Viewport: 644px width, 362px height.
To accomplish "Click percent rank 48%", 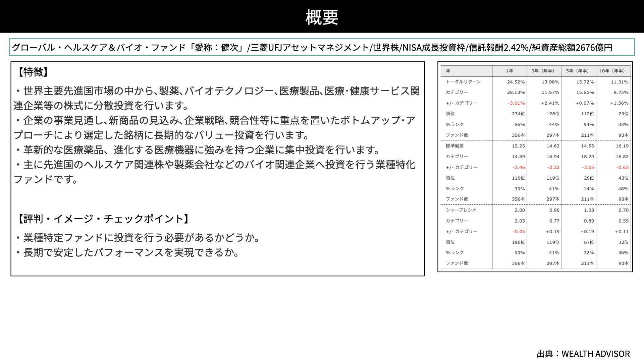I will (x=623, y=189).
